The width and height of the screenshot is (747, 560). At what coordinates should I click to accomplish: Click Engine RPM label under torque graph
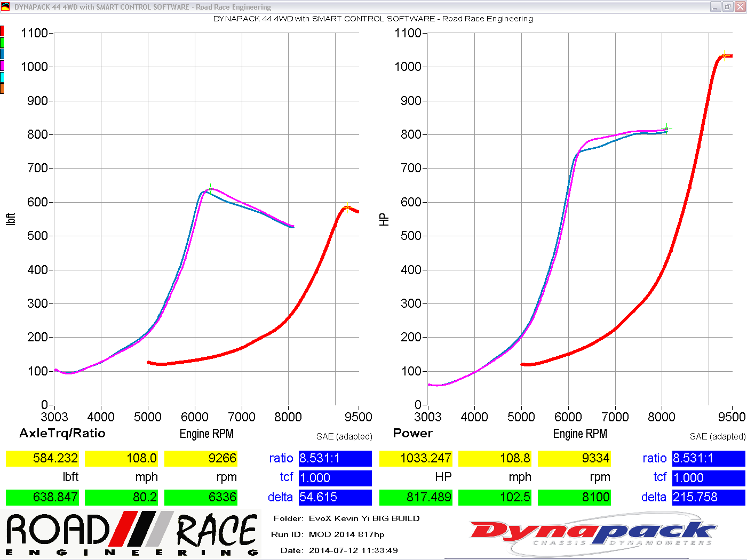coord(206,434)
